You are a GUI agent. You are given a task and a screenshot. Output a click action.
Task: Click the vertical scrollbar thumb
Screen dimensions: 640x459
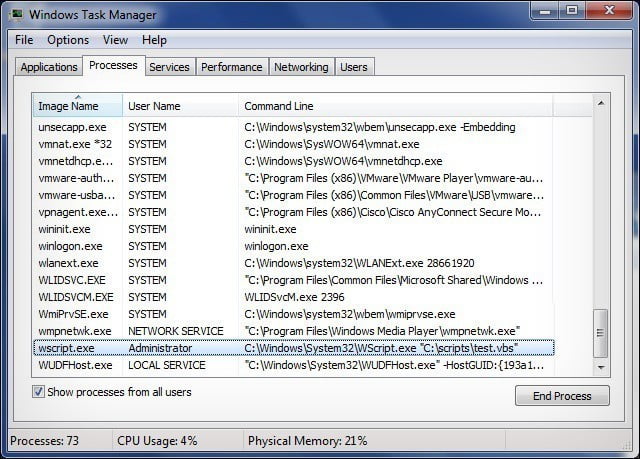click(600, 333)
